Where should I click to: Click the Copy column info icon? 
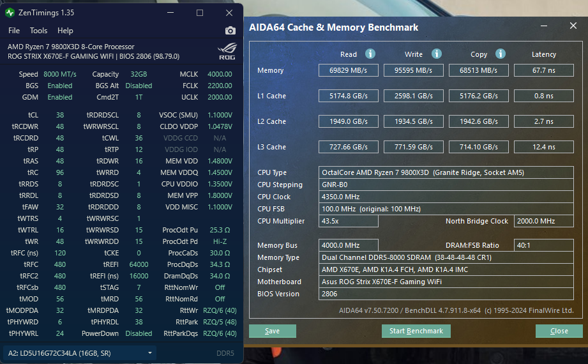[x=501, y=54]
